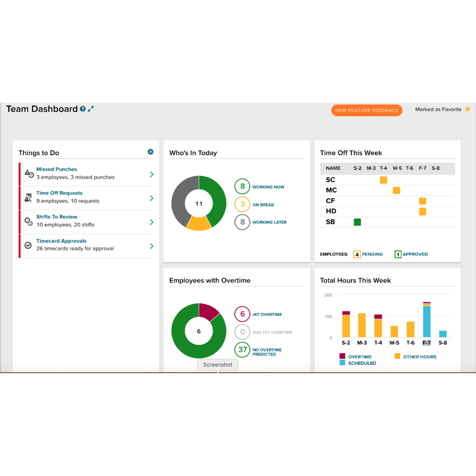Click the Shifts To Review icon

coord(29,221)
